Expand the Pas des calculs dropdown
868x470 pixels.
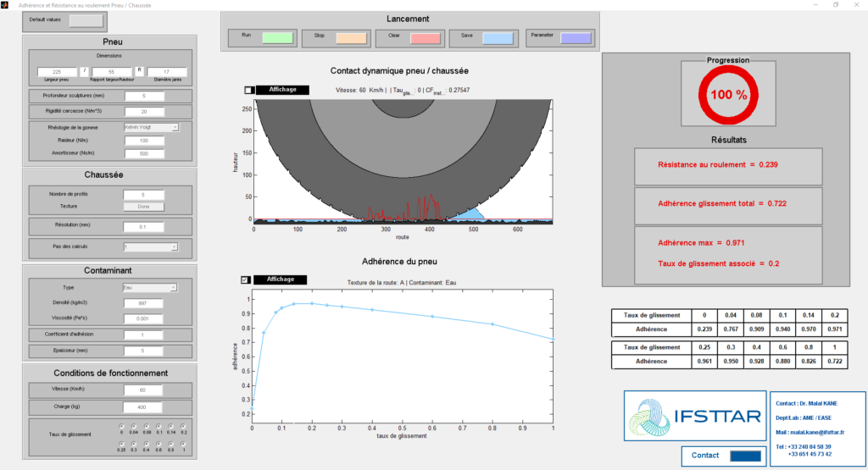pos(151,247)
